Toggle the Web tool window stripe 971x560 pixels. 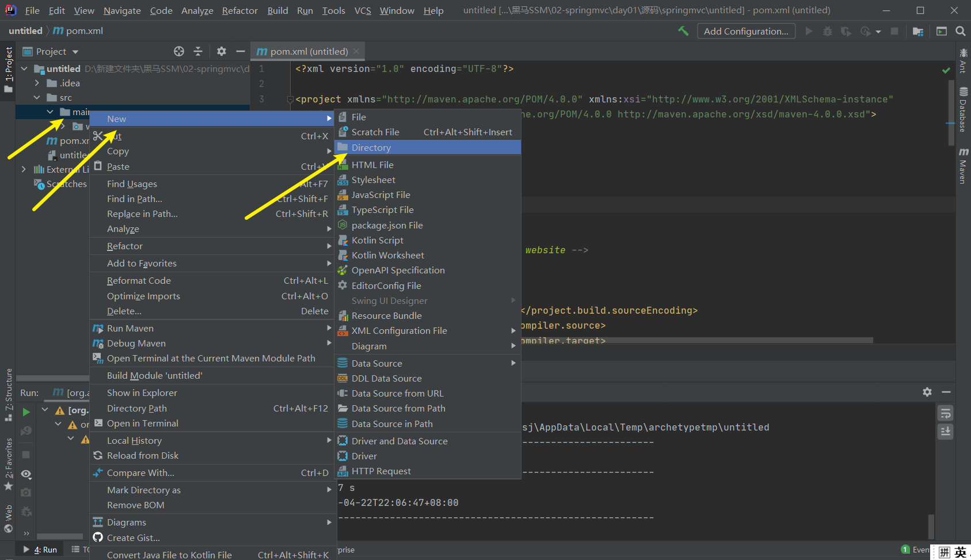(8, 519)
